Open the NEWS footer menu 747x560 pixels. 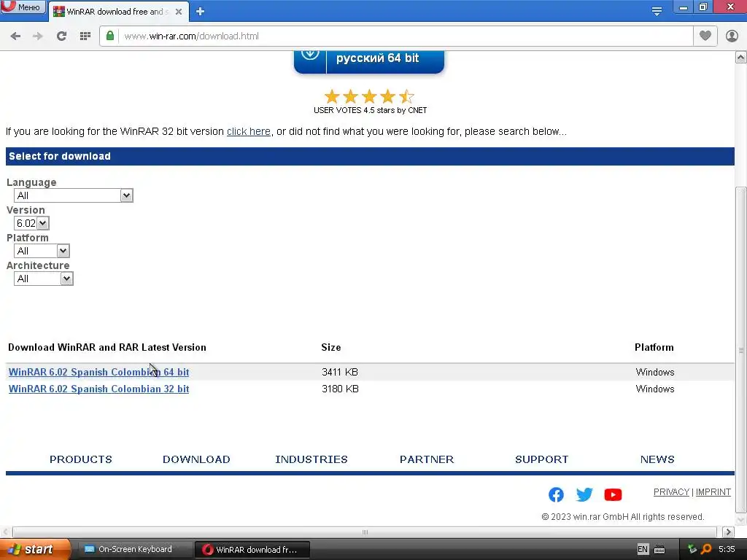point(657,459)
